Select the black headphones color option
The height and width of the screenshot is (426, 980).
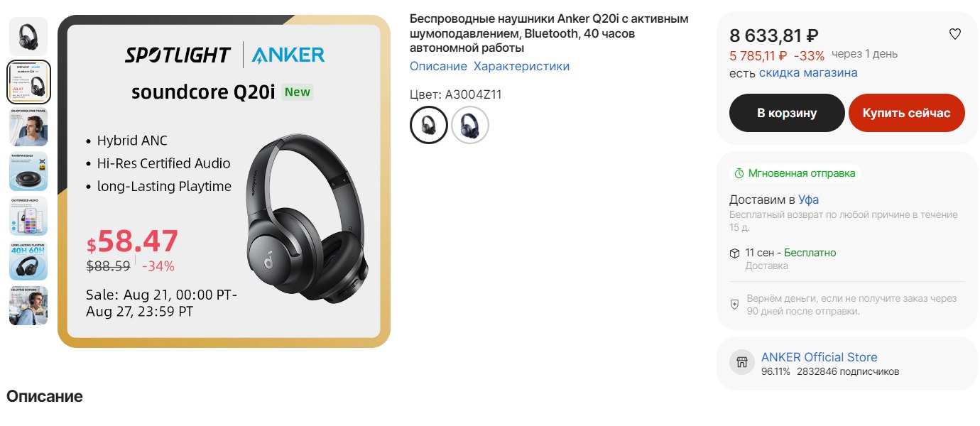(x=429, y=125)
